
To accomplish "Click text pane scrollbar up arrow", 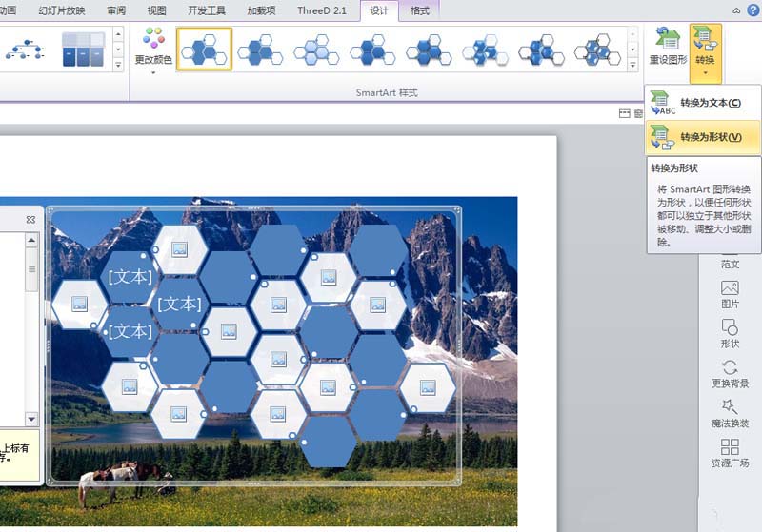I will tap(31, 240).
